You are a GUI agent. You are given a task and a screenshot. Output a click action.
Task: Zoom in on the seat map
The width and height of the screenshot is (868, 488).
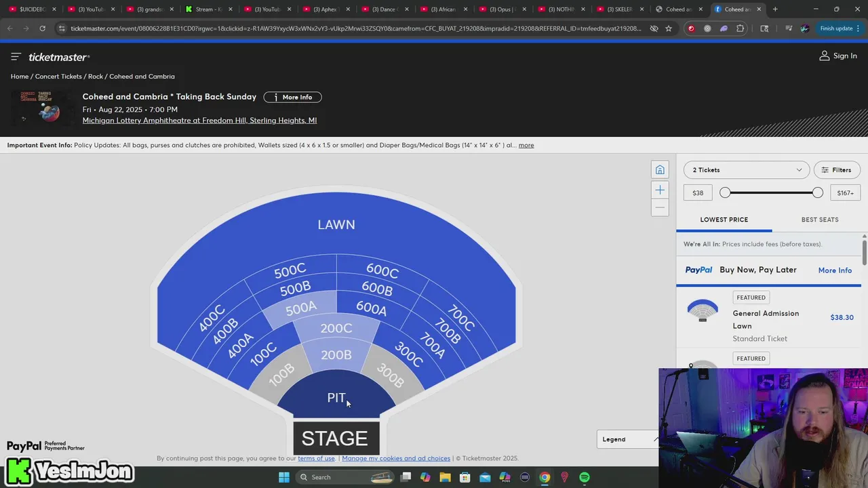pos(660,190)
